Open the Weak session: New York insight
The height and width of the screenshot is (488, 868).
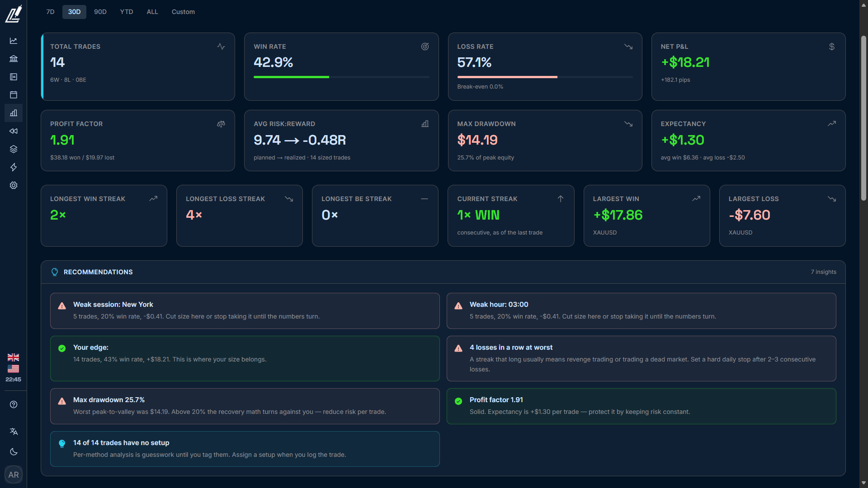coord(245,311)
